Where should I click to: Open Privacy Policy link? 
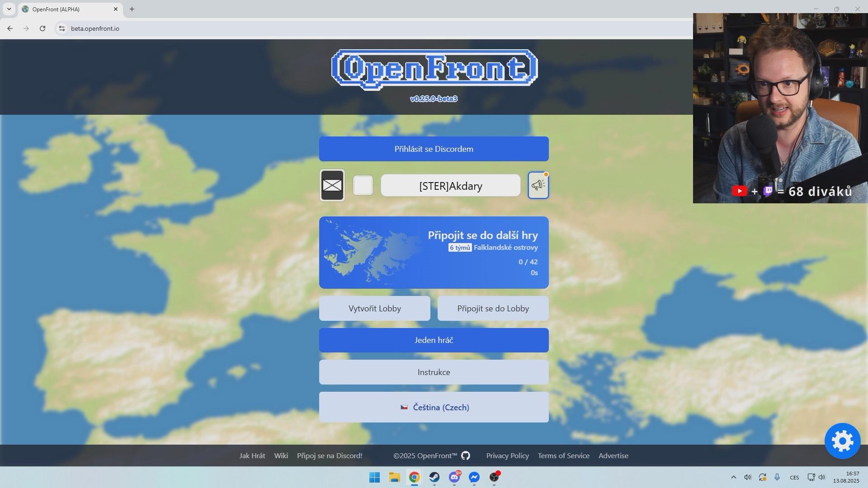pos(507,455)
